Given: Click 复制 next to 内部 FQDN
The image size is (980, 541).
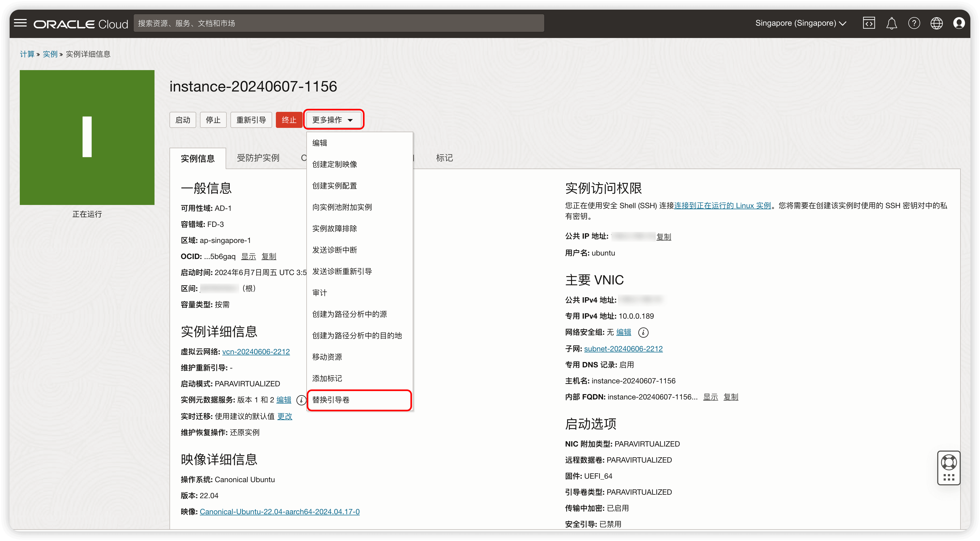Looking at the screenshot, I should click(730, 397).
